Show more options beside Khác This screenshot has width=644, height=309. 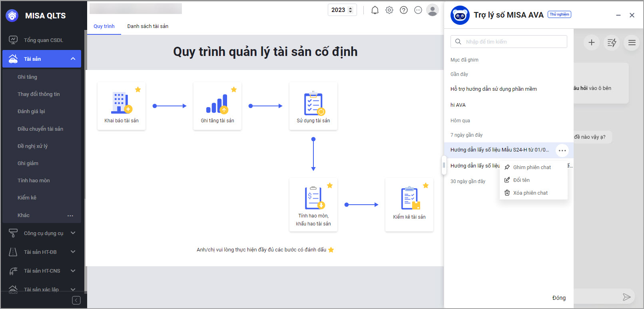70,215
